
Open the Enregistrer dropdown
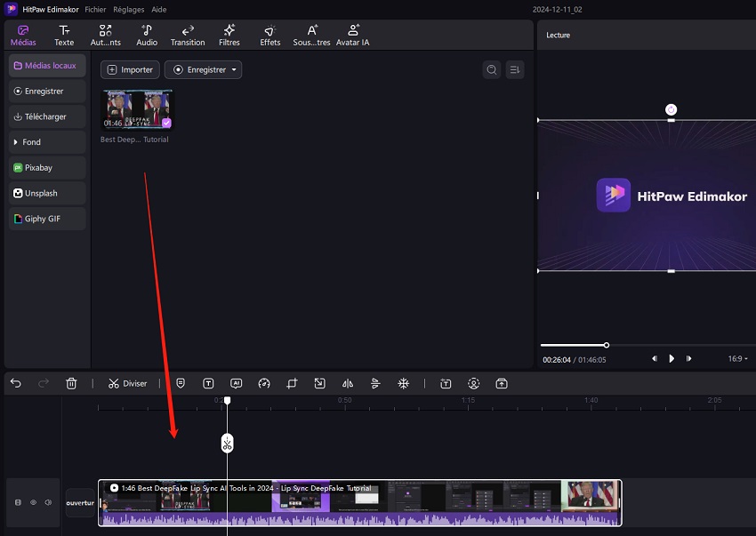pos(203,70)
